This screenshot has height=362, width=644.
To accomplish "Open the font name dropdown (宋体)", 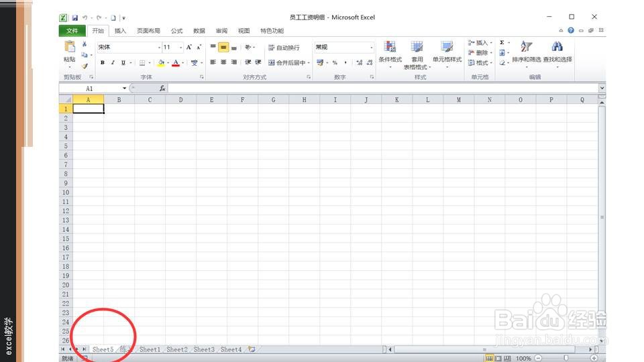I will tap(159, 48).
